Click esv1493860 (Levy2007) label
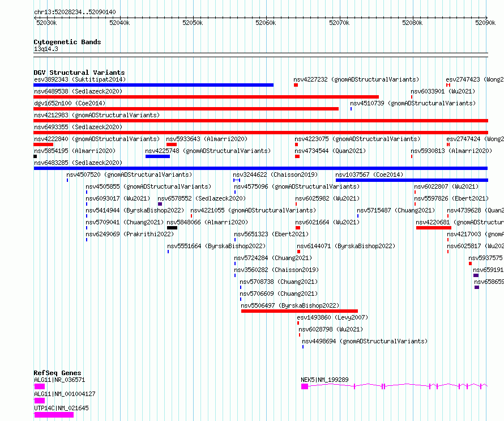This screenshot has height=421, width=504. [332, 317]
